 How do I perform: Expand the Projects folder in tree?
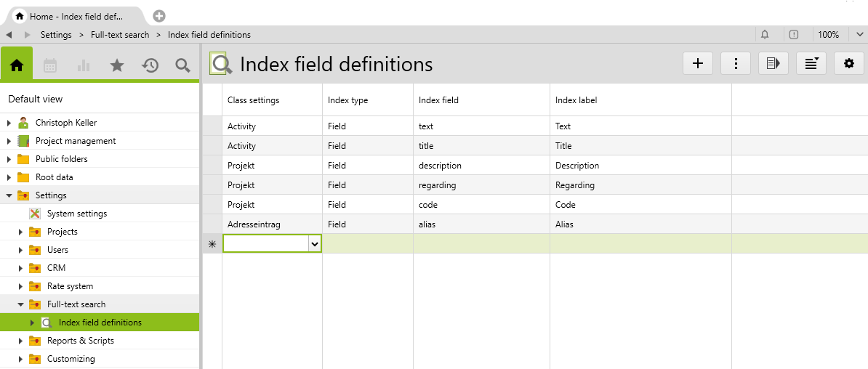tap(21, 232)
